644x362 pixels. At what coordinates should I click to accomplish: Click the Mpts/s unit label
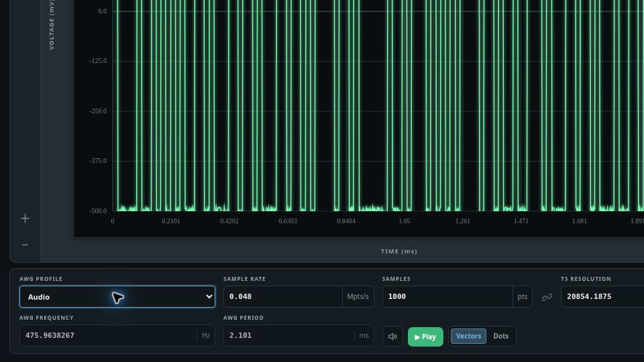358,297
